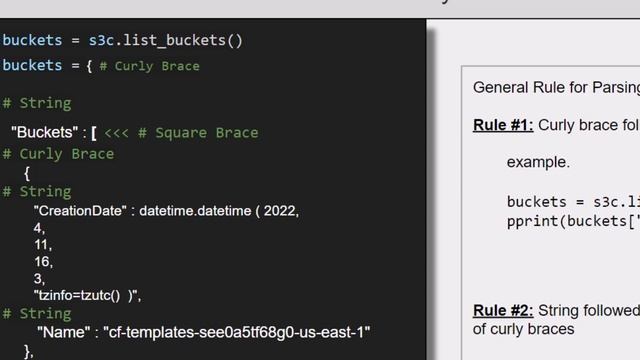The image size is (640, 360).
Task: Click the year value 2022
Action: (281, 211)
